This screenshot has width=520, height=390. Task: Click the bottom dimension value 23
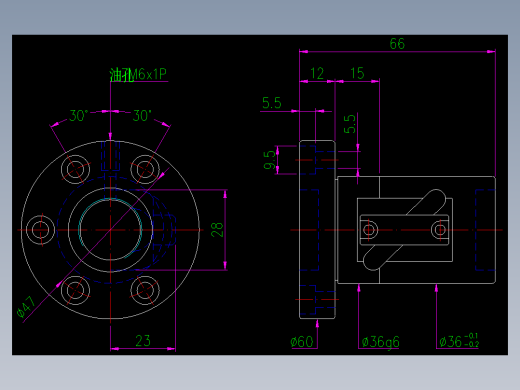pyautogui.click(x=143, y=341)
